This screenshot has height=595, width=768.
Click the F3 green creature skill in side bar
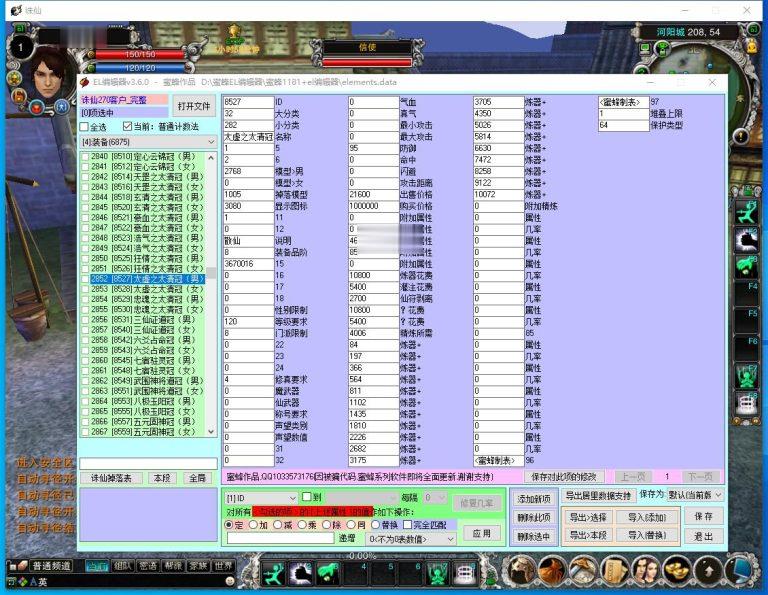point(747,267)
